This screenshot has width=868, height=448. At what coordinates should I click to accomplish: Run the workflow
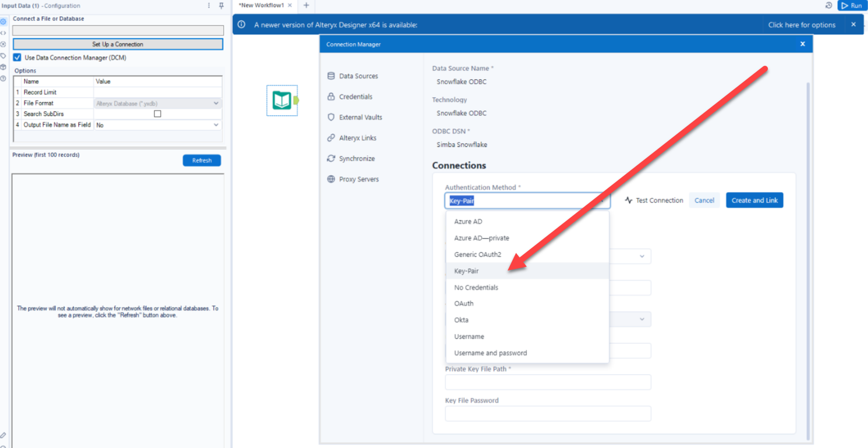852,6
